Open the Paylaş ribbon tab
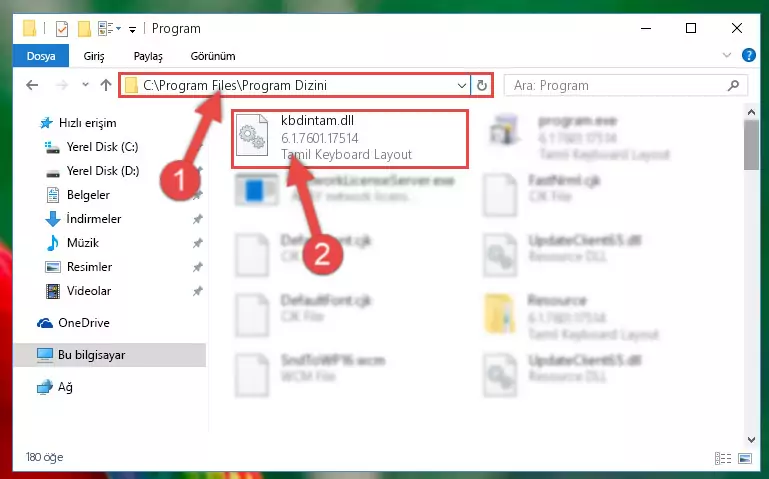769x479 pixels. [148, 56]
